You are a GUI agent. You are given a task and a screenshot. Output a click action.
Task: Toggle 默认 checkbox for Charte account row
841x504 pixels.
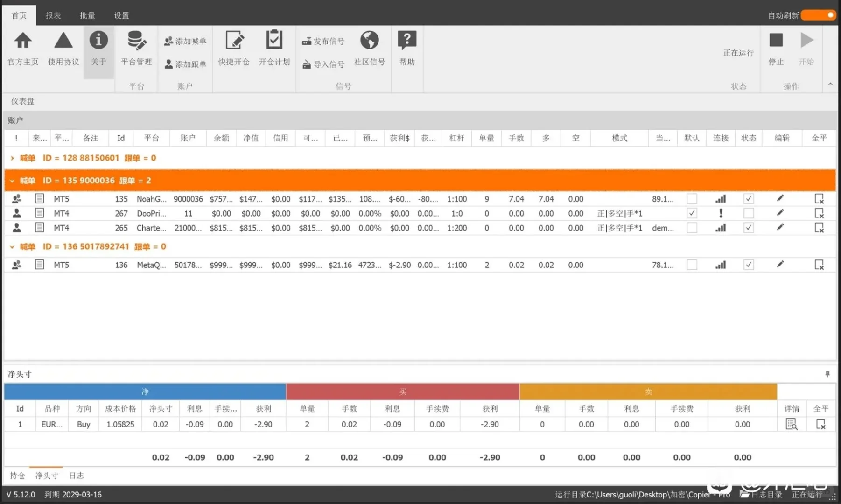pos(692,228)
